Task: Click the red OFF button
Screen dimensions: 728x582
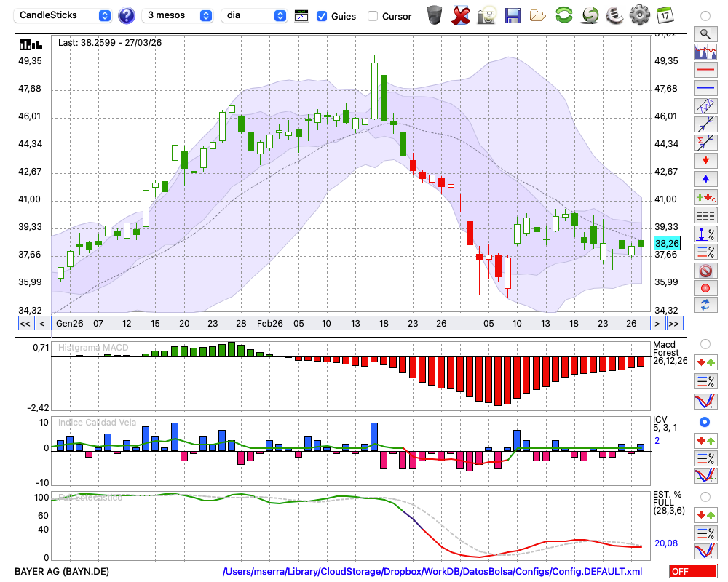Action: click(692, 572)
